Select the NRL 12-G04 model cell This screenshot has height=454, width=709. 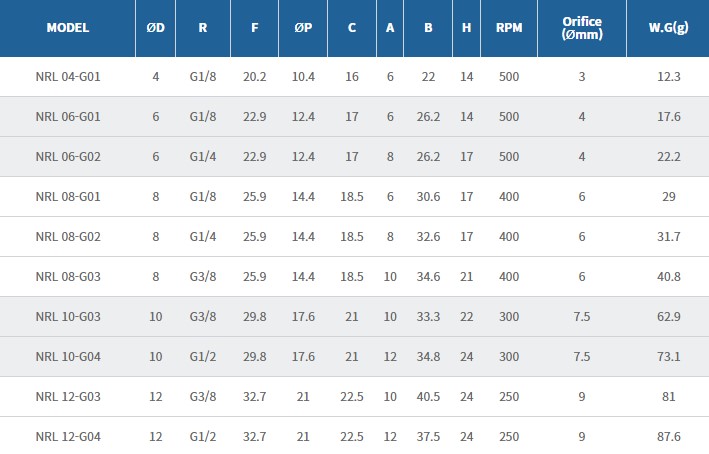[x=68, y=437]
